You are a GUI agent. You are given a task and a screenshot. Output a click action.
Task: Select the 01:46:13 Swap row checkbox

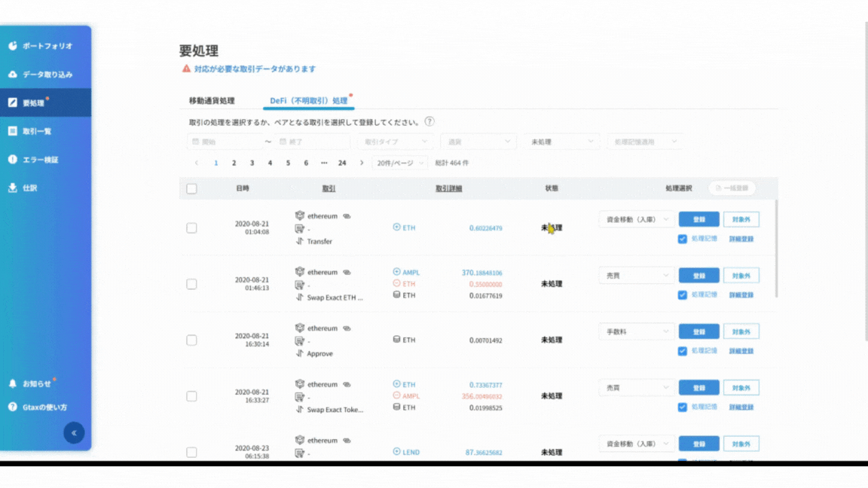[x=191, y=284]
